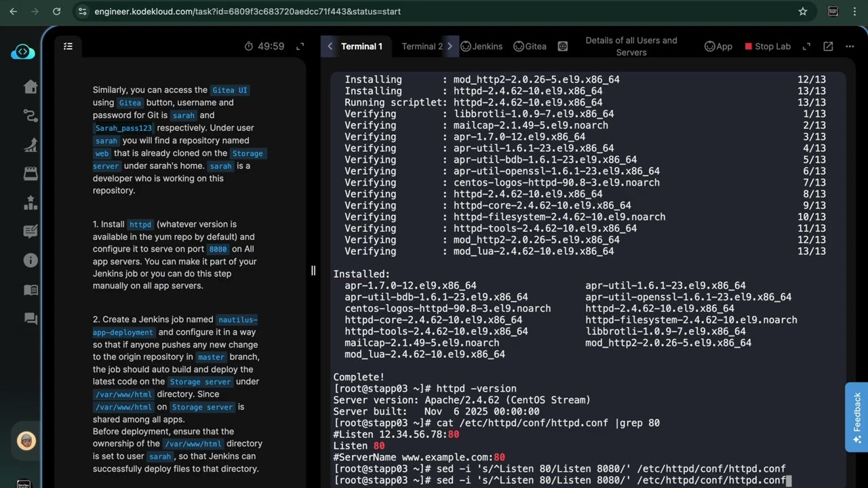Click the "Server built: Nov 6 2025" line
This screenshot has height=488, width=868.
pos(436,411)
